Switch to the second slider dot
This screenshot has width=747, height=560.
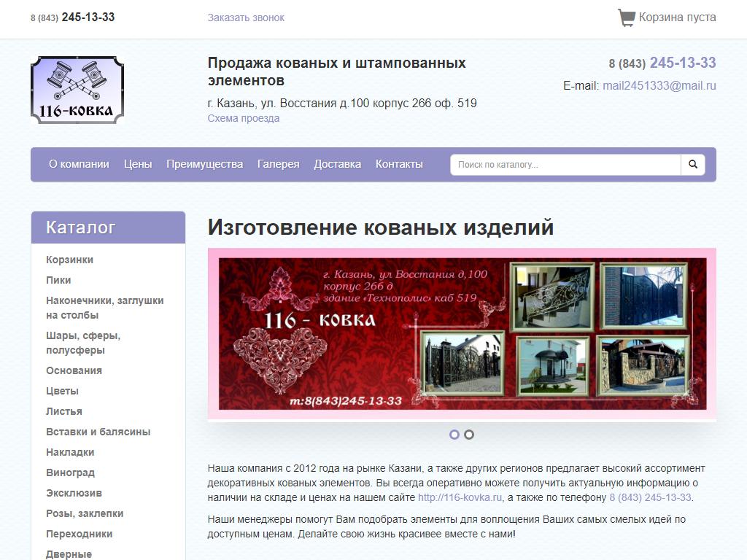[x=469, y=435]
